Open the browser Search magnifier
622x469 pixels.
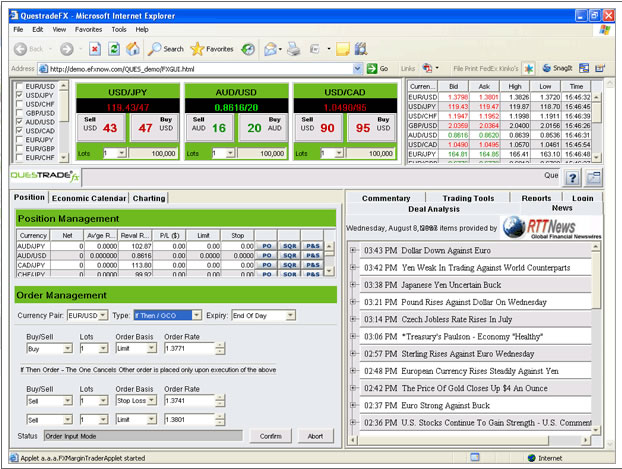154,49
